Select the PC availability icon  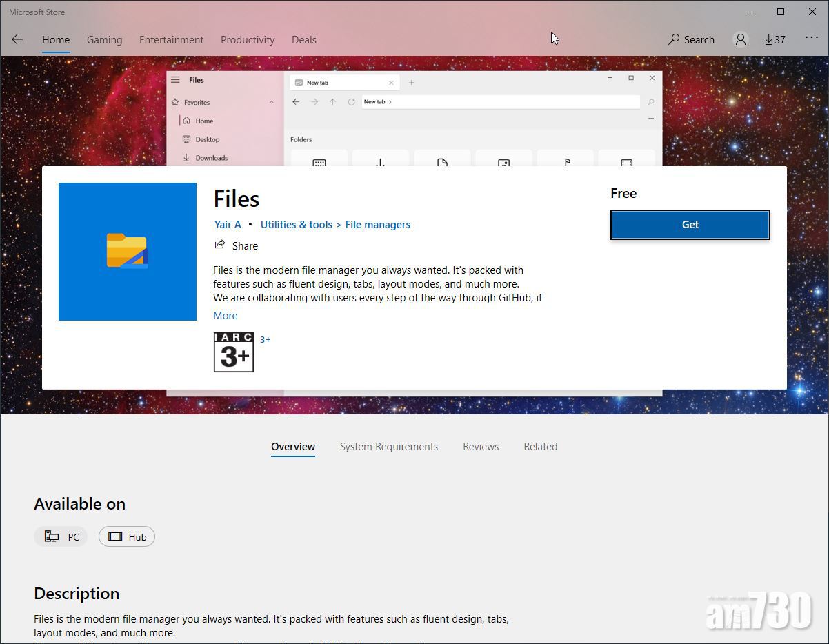click(x=61, y=536)
